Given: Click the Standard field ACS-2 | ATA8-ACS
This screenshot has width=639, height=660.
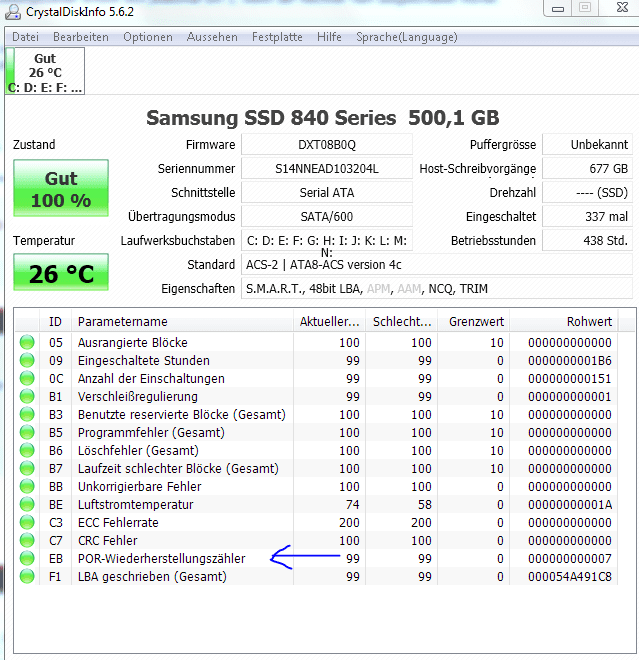Looking at the screenshot, I should click(437, 265).
